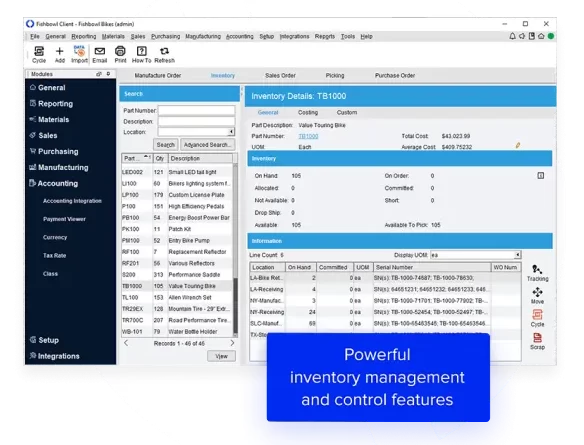This screenshot has width=584, height=445.
Task: Click the View button
Action: [x=221, y=356]
